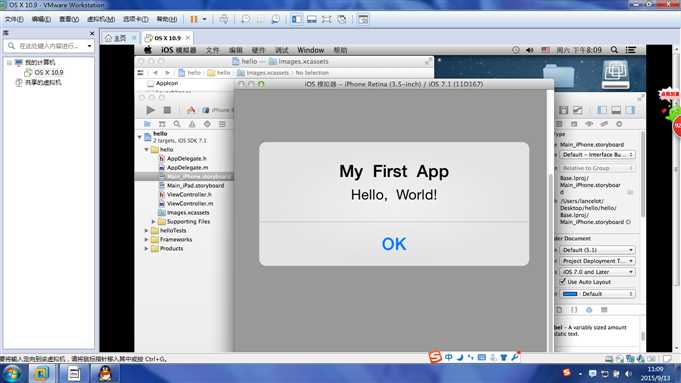Open the global tint Default color dropdown
The width and height of the screenshot is (681, 383).
(597, 294)
